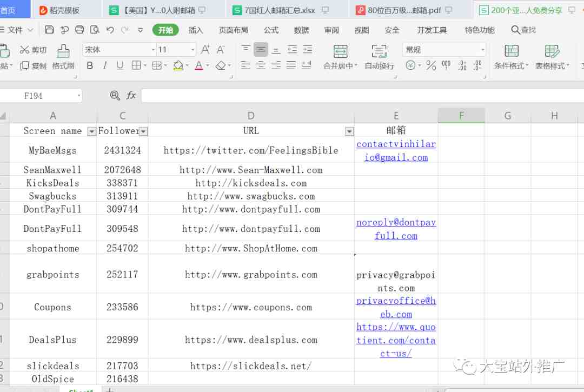Click Merge and Center (合并居中)
The width and height of the screenshot is (584, 392).
[341, 57]
